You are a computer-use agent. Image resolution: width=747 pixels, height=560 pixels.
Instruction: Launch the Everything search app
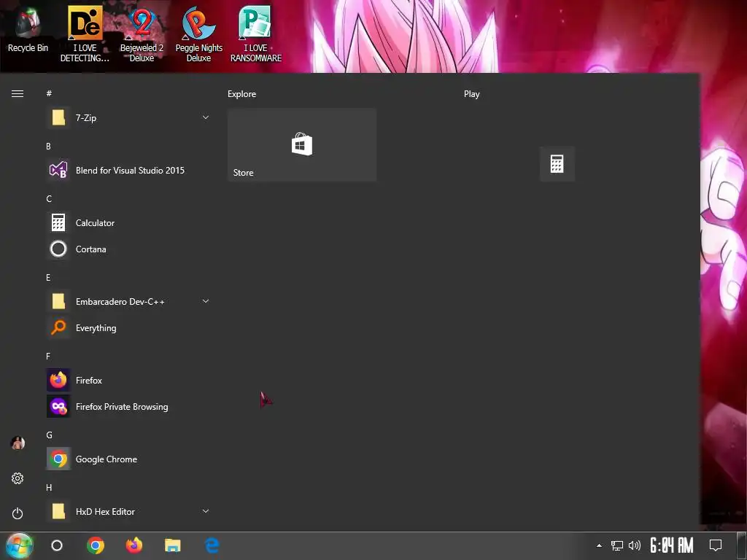click(130, 327)
